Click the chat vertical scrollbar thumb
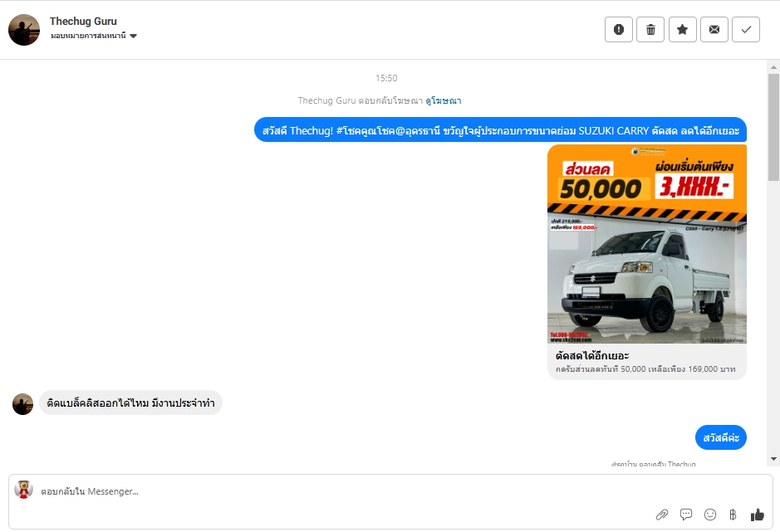 click(x=773, y=127)
